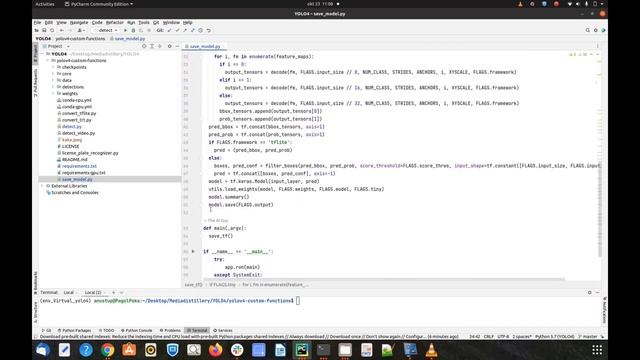Image resolution: width=640 pixels, height=360 pixels.
Task: Click the Debug bug icon in toolbar
Action: click(133, 30)
